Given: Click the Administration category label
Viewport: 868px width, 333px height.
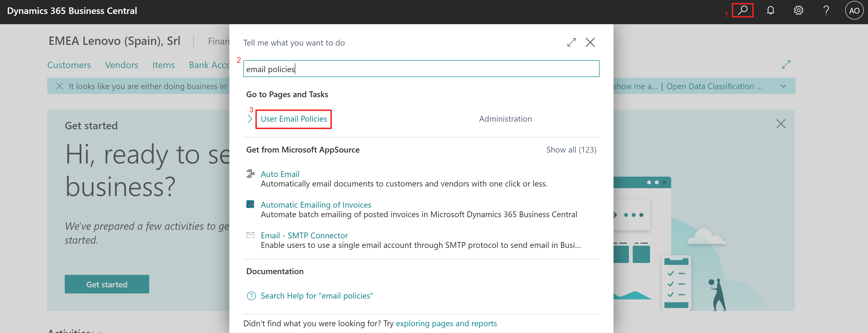Looking at the screenshot, I should coord(505,119).
